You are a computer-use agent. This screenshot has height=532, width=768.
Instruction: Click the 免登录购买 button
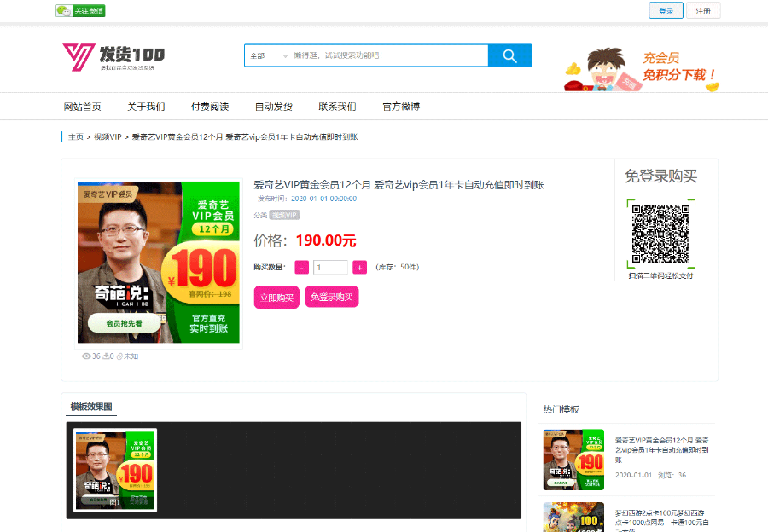[x=332, y=297]
